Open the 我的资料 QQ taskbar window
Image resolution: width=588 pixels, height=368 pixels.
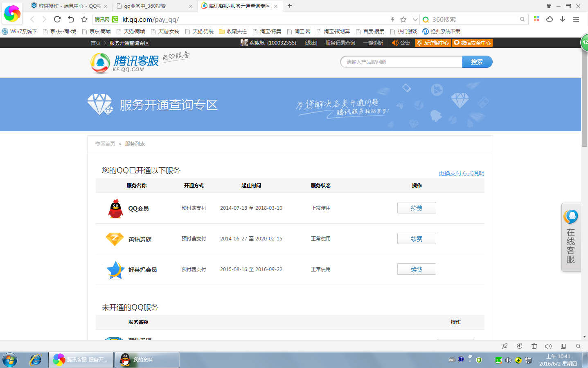pyautogui.click(x=147, y=360)
